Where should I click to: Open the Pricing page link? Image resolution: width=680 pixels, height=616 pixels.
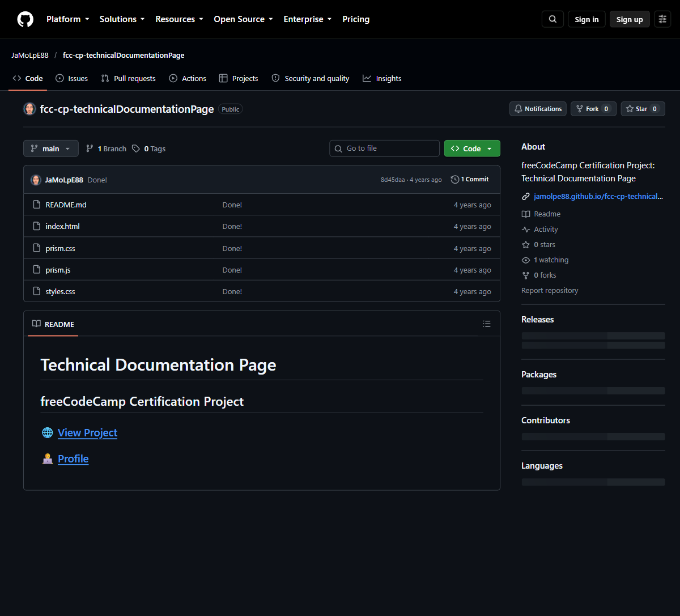[356, 19]
